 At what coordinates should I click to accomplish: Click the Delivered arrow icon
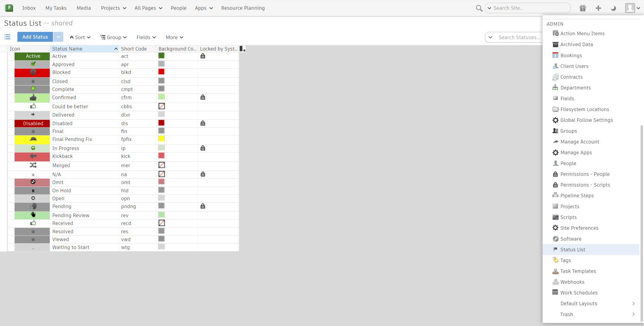pos(33,115)
